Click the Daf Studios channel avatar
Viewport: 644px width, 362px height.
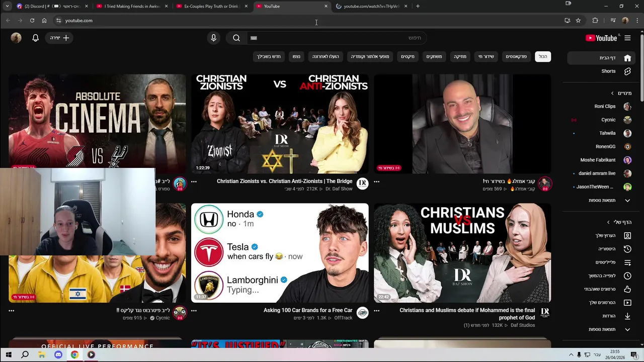545,313
